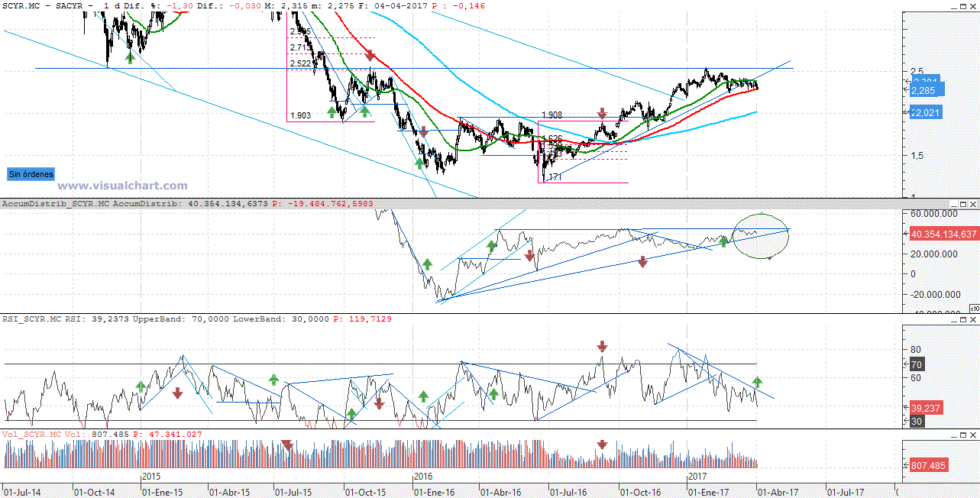980x498 pixels.
Task: Click the RSI_SCYR.MC panel header text
Action: click(31, 321)
